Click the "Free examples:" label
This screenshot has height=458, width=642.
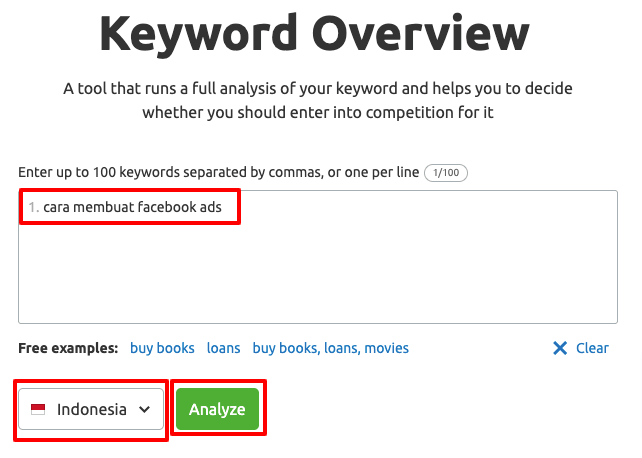pos(68,349)
